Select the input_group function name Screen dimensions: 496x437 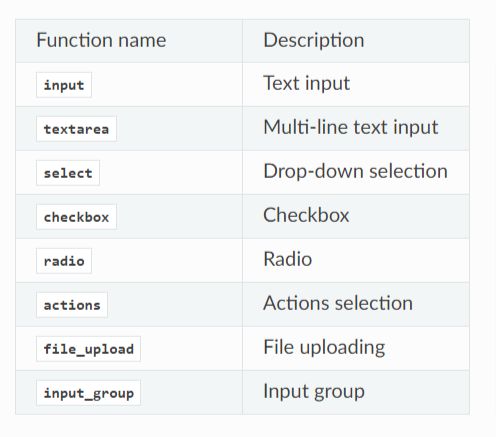[88, 393]
